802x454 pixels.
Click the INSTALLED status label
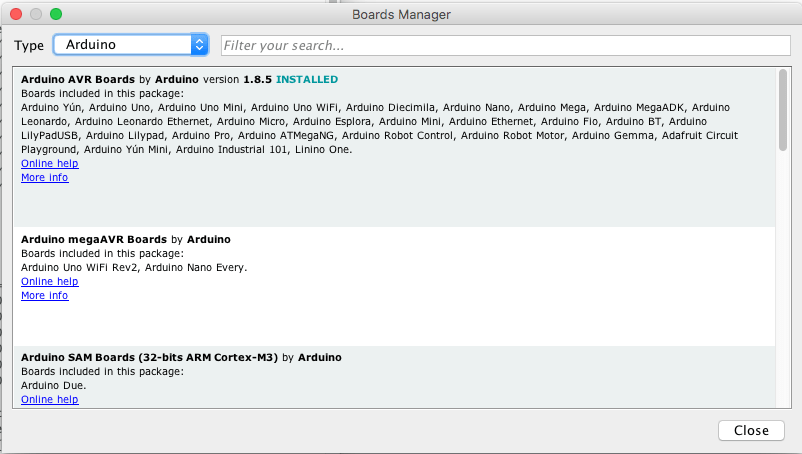(307, 80)
